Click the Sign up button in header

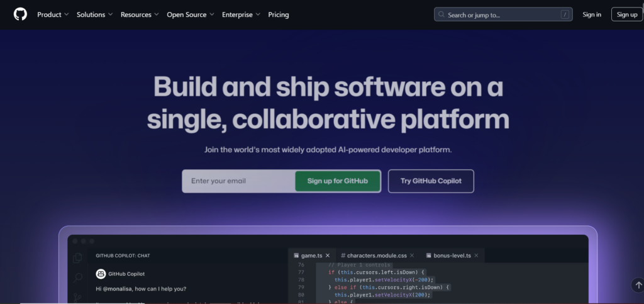coord(627,14)
